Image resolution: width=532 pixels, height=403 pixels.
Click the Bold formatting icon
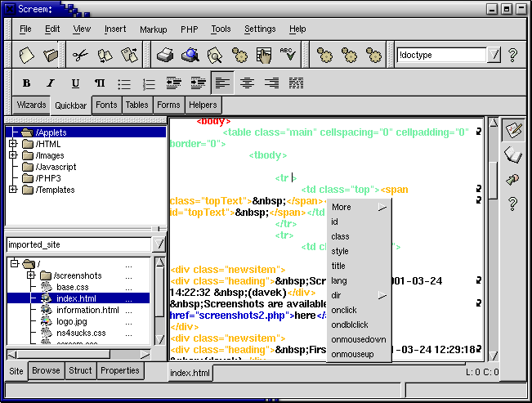tap(26, 83)
